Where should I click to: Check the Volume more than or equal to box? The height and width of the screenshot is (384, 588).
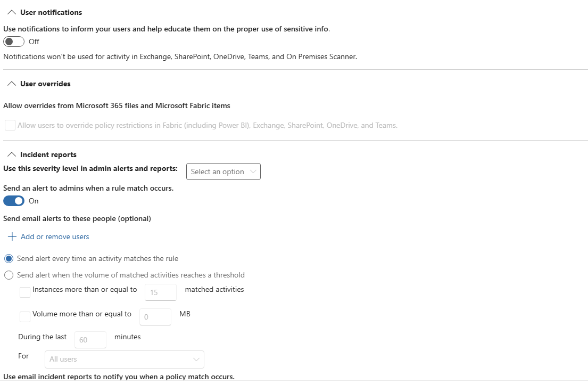25,317
